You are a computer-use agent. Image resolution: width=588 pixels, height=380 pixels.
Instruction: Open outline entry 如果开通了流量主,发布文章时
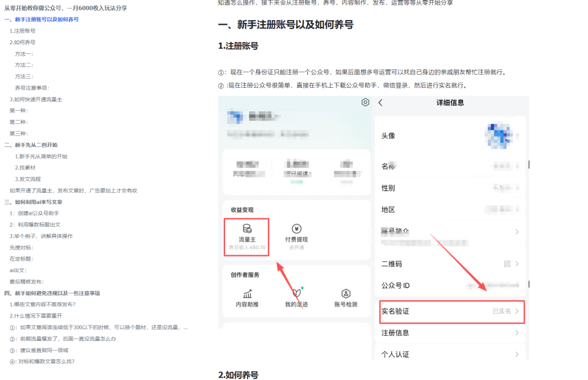pyautogui.click(x=73, y=191)
